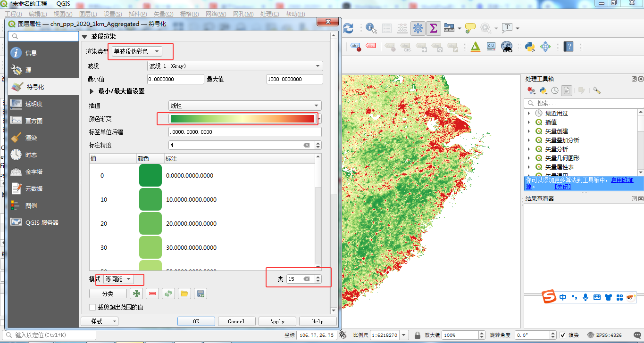The width and height of the screenshot is (644, 343).
Task: Open the 插值 interpolation dropdown
Action: tap(245, 106)
